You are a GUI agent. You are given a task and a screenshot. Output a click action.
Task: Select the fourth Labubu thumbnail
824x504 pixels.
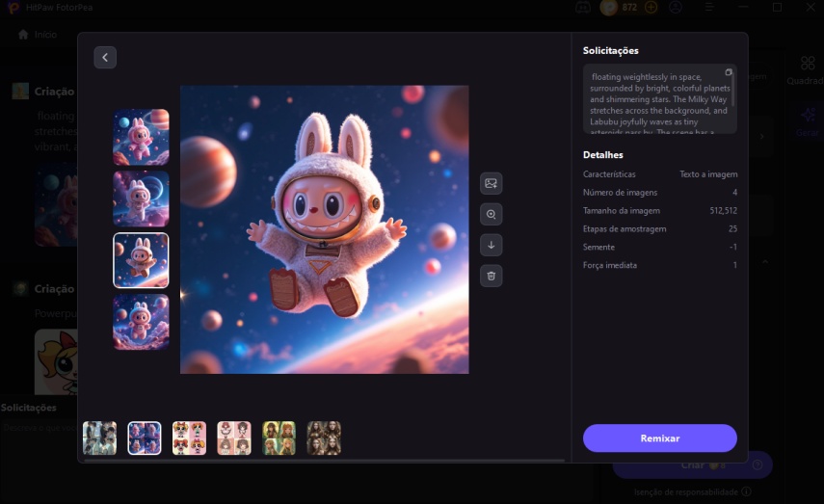[141, 322]
